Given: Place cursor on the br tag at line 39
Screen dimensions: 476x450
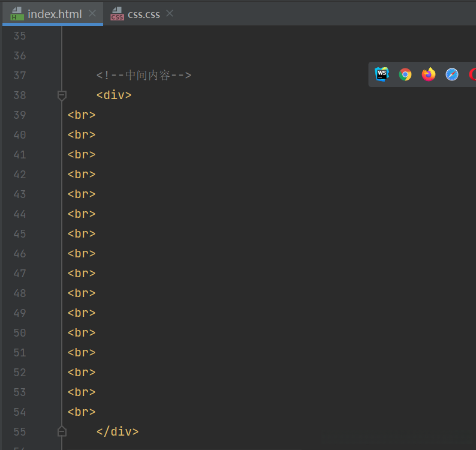Looking at the screenshot, I should point(82,115).
